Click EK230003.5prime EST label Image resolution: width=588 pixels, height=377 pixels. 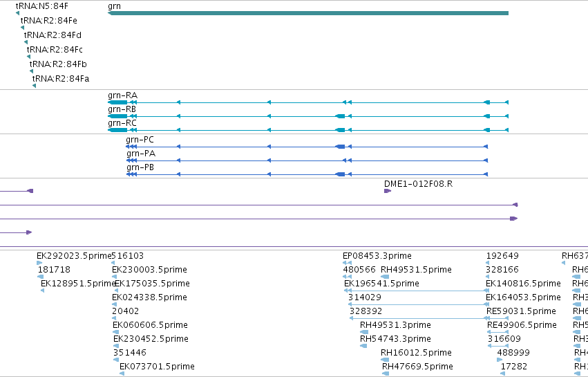(149, 270)
